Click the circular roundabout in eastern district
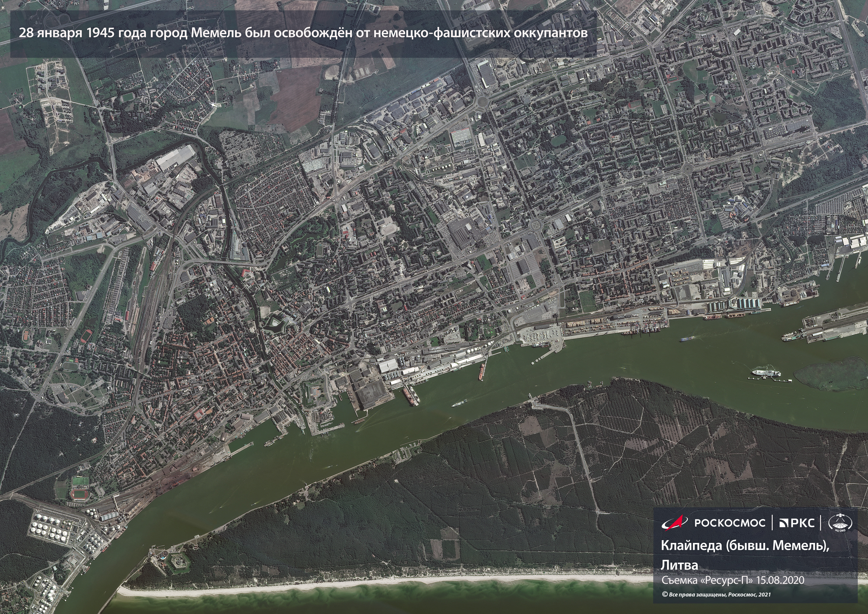This screenshot has width=868, height=614. [x=536, y=225]
